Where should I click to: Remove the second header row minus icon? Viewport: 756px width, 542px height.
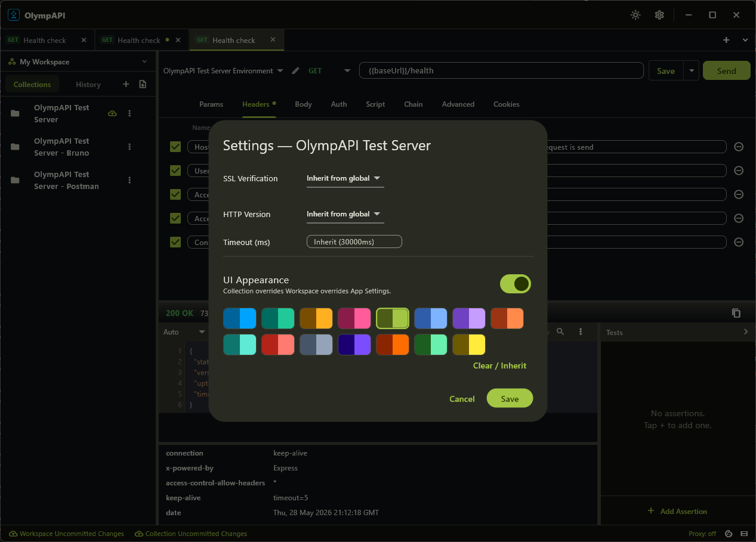pos(739,171)
